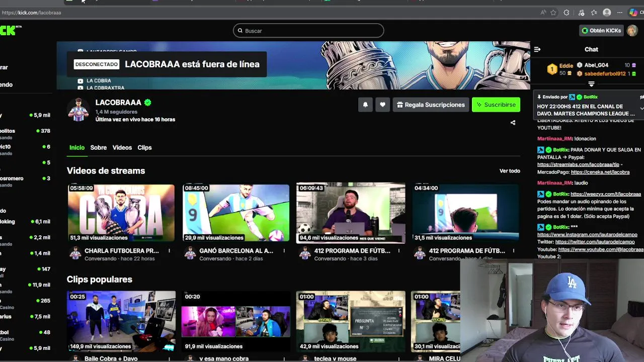This screenshot has height=362, width=644.
Task: Open LACOBRAAA channel avatar
Action: pyautogui.click(x=78, y=110)
